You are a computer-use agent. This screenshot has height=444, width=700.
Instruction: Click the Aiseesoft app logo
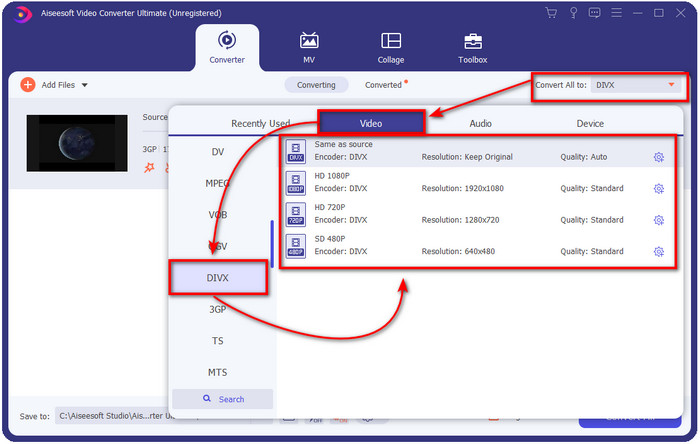(22, 13)
